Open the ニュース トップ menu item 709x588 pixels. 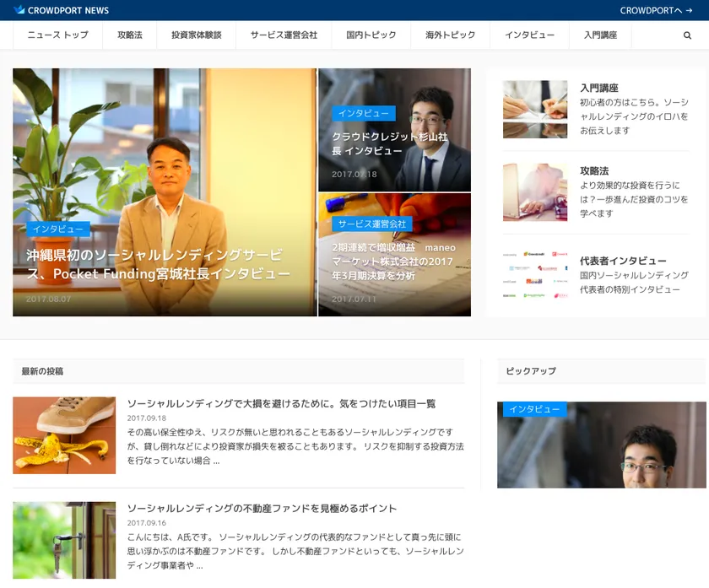(x=58, y=35)
